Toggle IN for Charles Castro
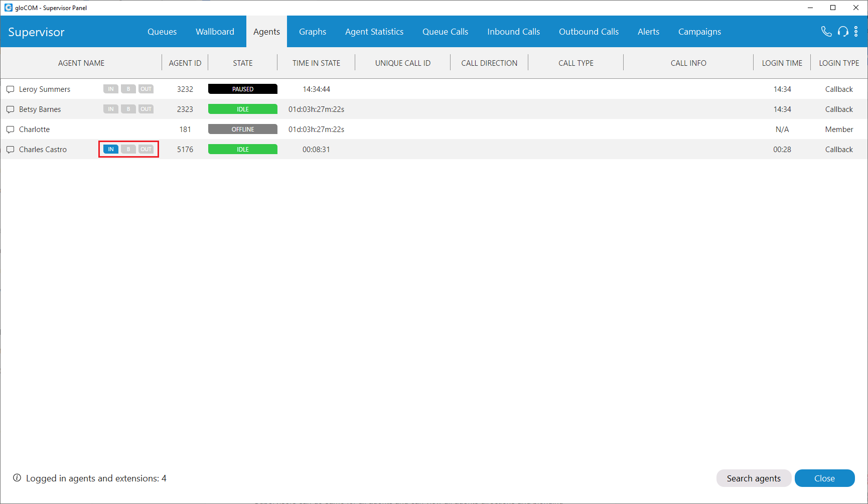 point(111,149)
